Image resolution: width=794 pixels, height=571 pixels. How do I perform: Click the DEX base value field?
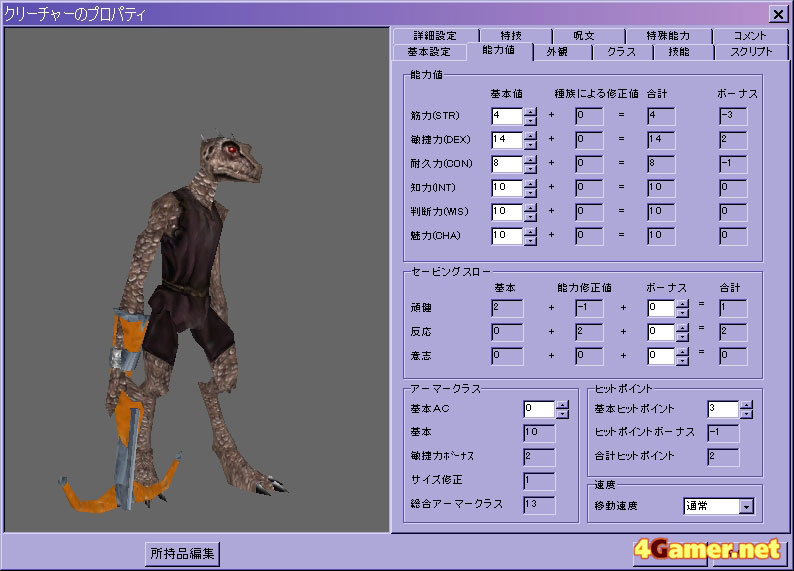[x=507, y=140]
